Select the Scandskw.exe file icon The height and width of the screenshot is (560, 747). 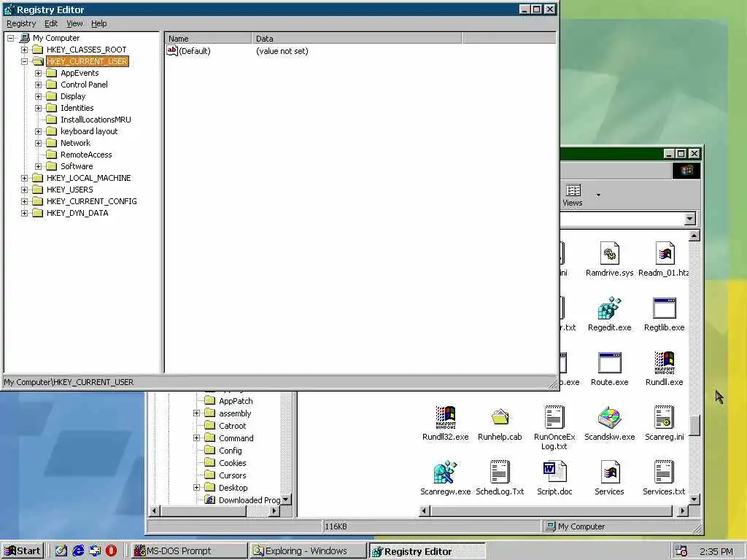click(x=609, y=418)
